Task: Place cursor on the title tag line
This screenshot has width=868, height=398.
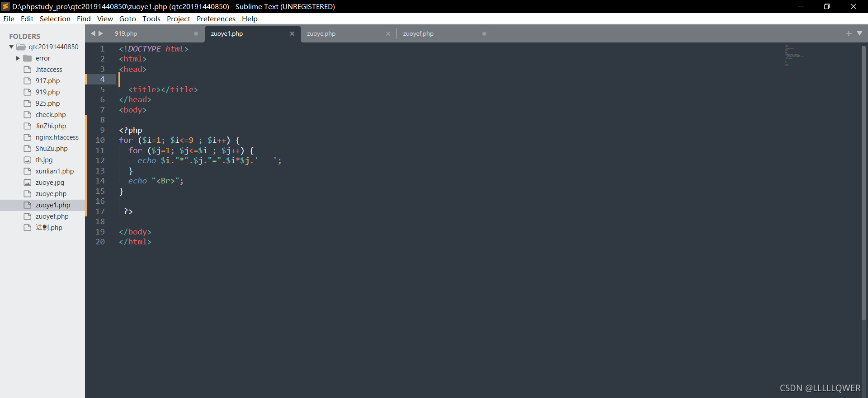Action: (x=163, y=89)
